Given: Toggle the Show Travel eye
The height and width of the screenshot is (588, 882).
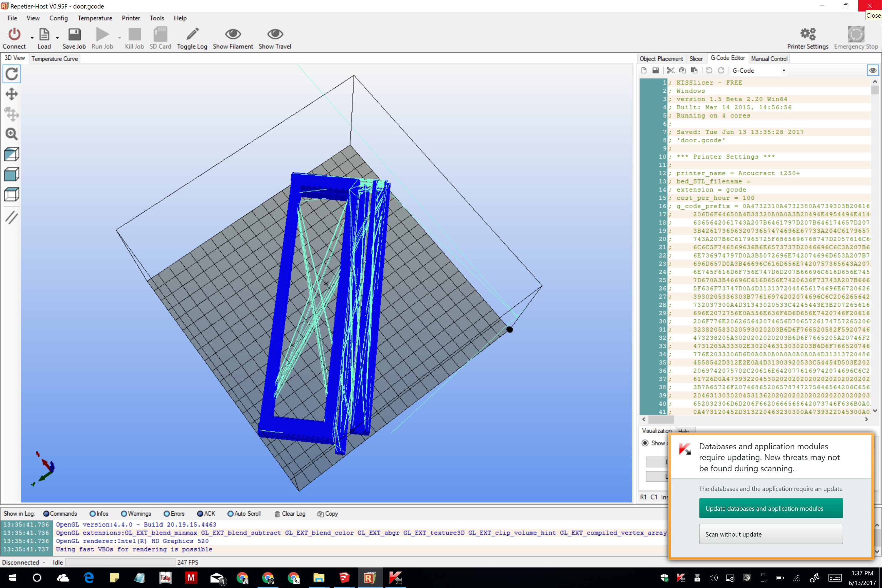Looking at the screenshot, I should [x=275, y=34].
